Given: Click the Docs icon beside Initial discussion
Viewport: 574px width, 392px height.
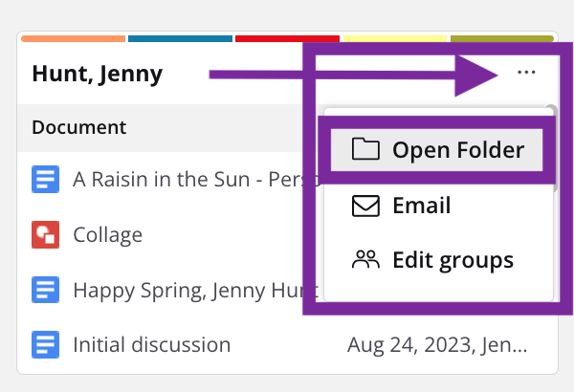Looking at the screenshot, I should [x=45, y=344].
